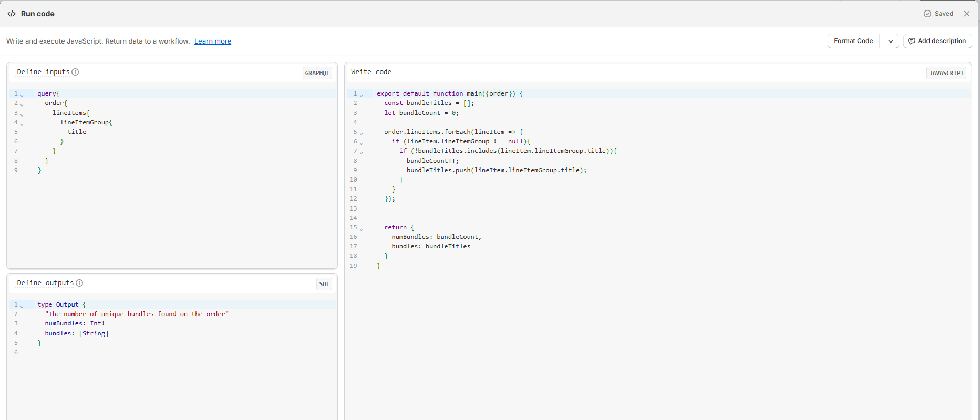Close the Run code panel
Image resolution: width=980 pixels, height=420 pixels.
point(967,14)
